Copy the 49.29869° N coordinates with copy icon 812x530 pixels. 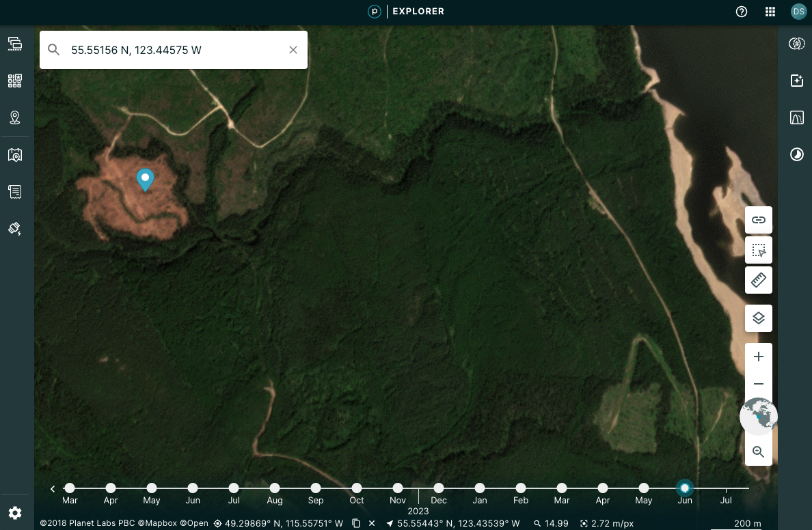(356, 523)
